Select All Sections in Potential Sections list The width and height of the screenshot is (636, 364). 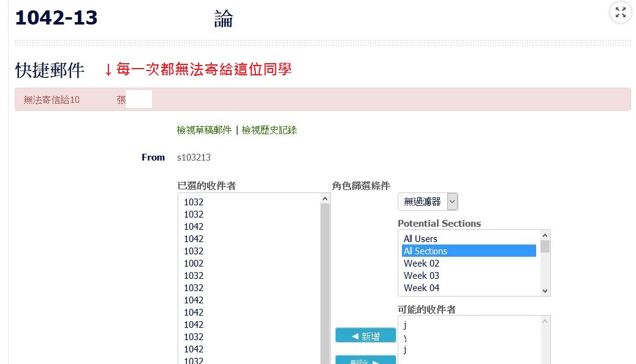coord(425,251)
